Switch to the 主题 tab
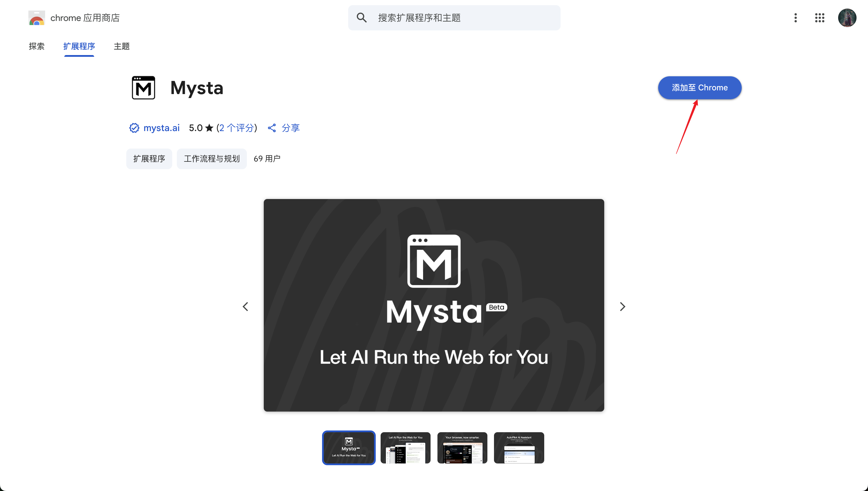This screenshot has height=491, width=868. click(x=121, y=46)
